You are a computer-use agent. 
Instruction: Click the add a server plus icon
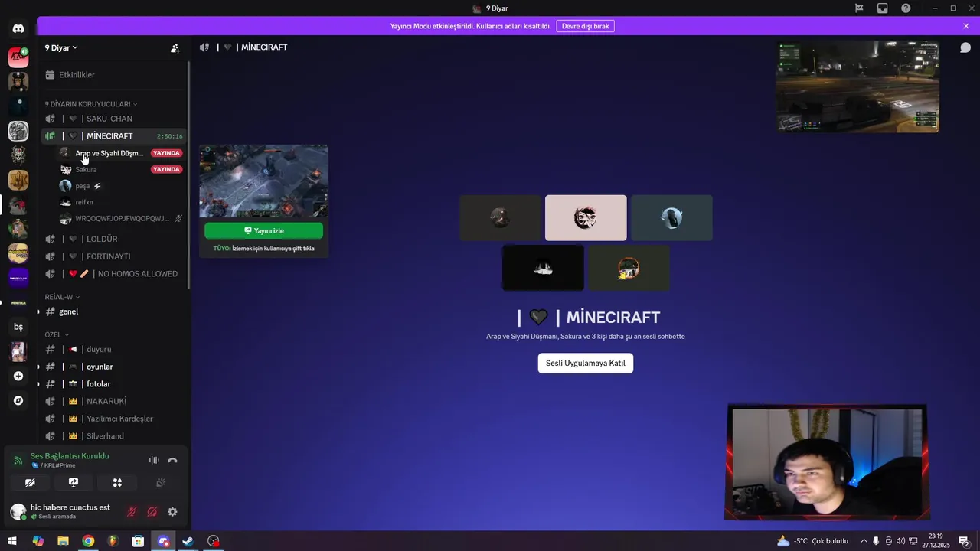pyautogui.click(x=18, y=376)
